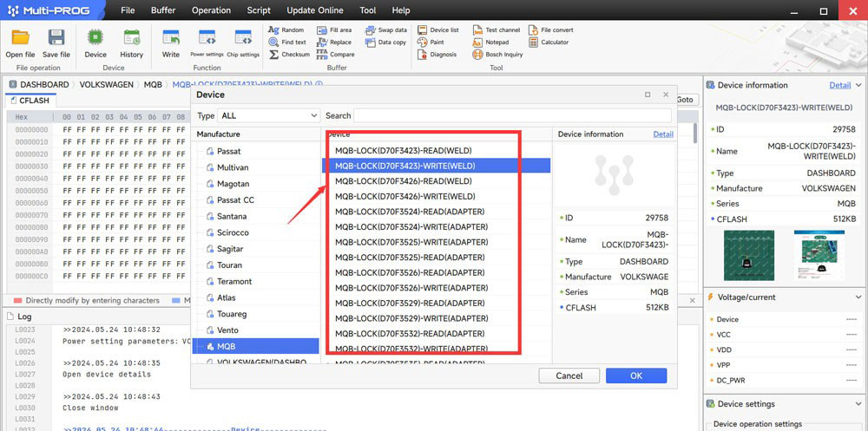This screenshot has width=868, height=431.
Task: Collapse the Voltage/current panel
Action: pyautogui.click(x=858, y=297)
